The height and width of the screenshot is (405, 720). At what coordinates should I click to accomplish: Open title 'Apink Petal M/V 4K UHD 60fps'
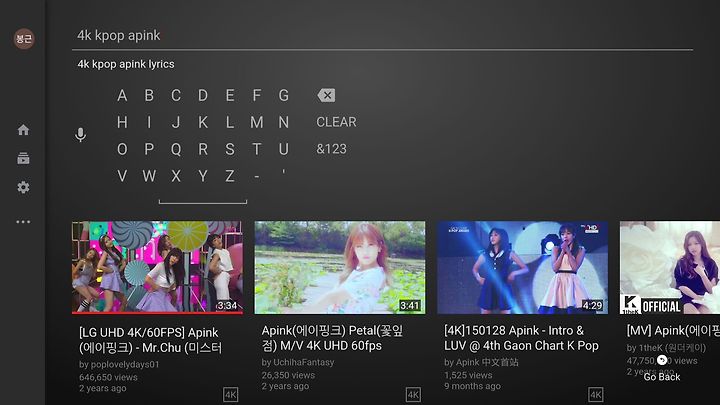tap(332, 338)
